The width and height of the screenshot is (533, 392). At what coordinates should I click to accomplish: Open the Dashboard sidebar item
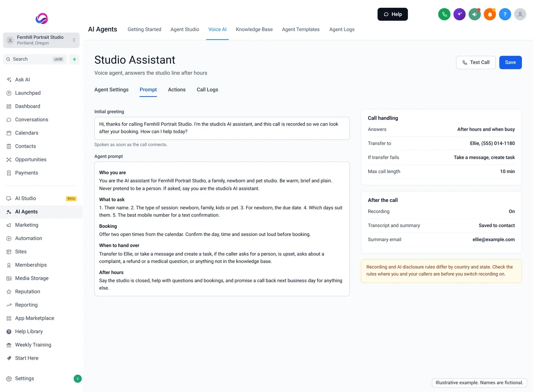41,106
